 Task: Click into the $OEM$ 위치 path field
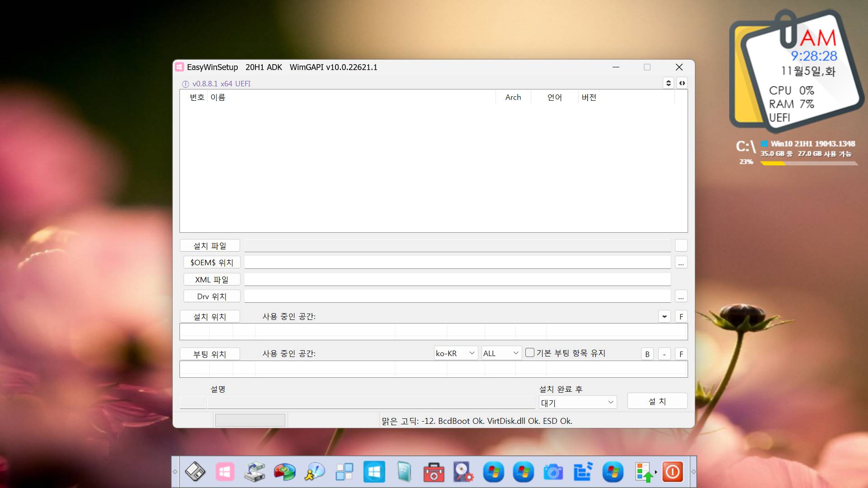pyautogui.click(x=458, y=263)
